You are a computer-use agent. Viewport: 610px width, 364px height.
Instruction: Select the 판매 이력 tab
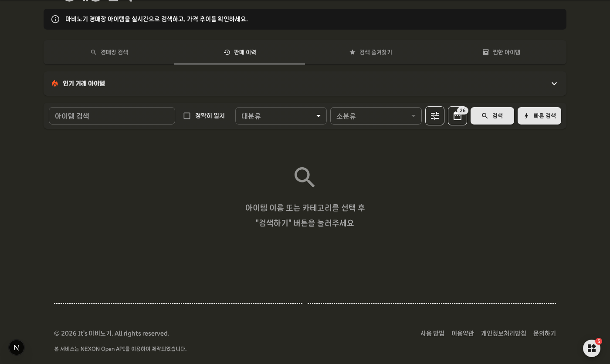point(240,52)
